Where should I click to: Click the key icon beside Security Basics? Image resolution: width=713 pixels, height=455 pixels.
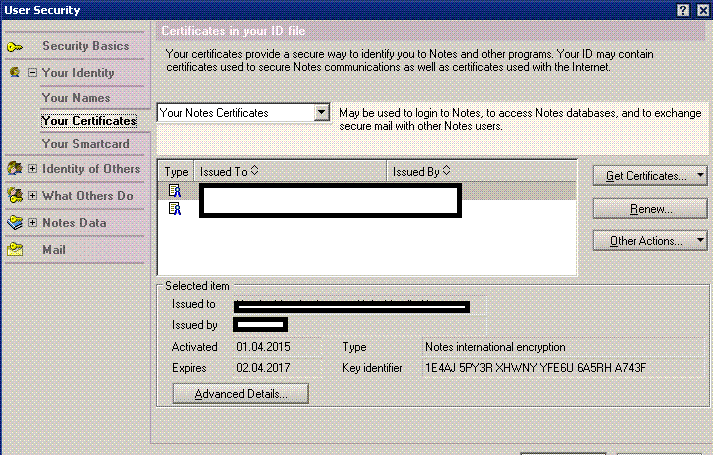point(15,47)
